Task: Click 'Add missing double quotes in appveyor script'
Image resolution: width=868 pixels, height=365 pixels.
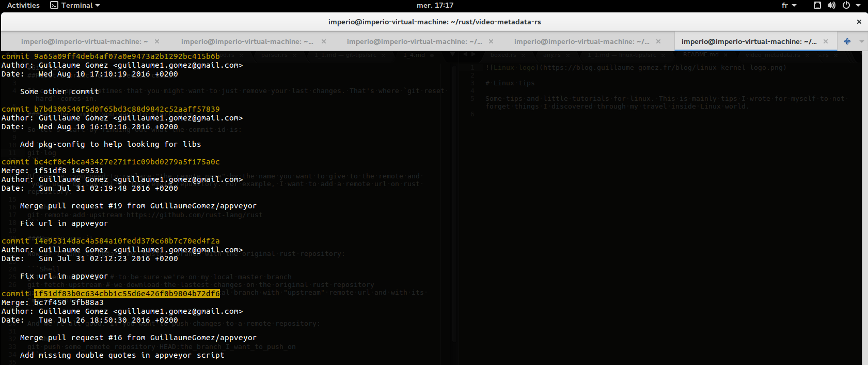Action: [122, 355]
